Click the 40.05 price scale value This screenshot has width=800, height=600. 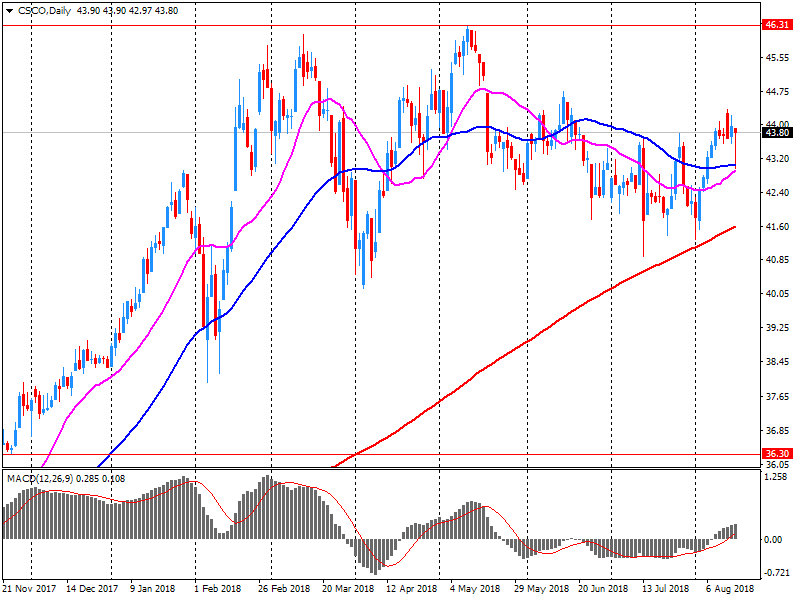point(777,293)
